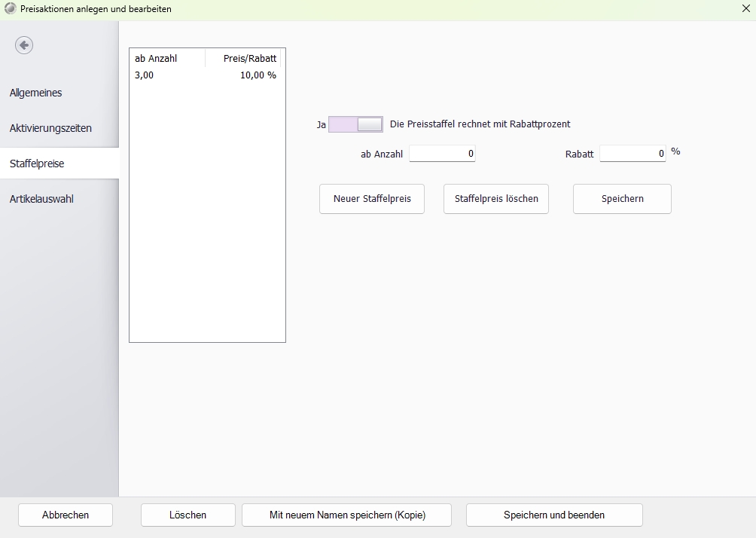Click into the Rabatt percent field
Image resolution: width=756 pixels, height=538 pixels.
pyautogui.click(x=633, y=154)
